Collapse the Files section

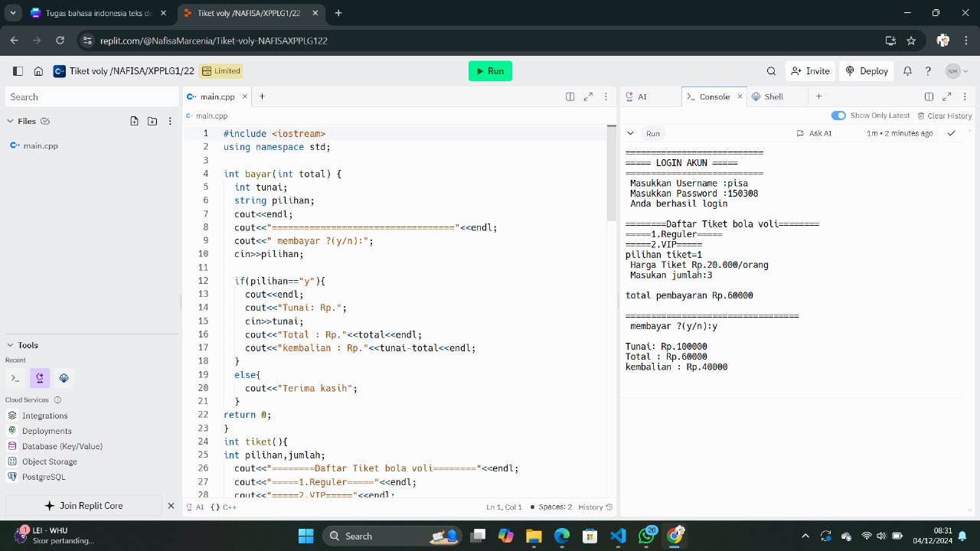(x=11, y=121)
